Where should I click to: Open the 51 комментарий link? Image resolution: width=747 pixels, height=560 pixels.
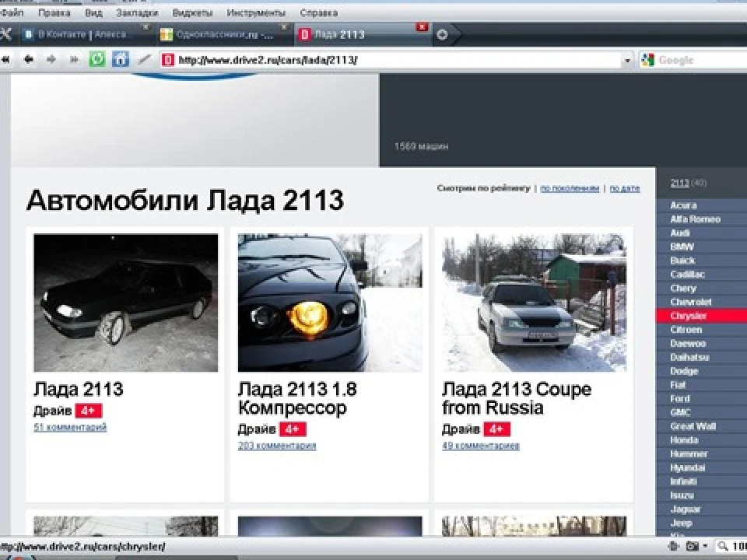tap(70, 427)
